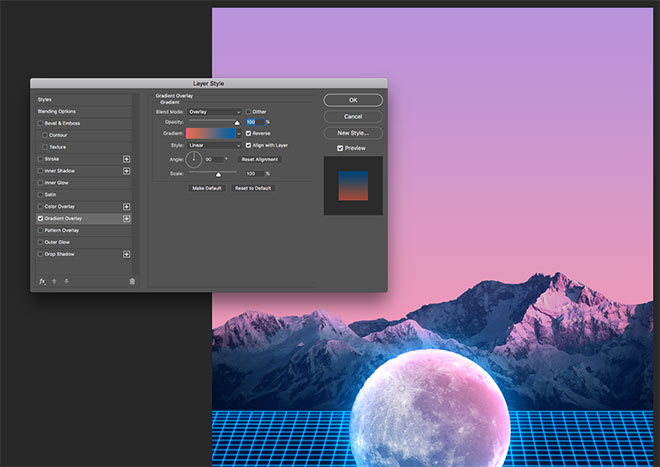
Task: Add another Gradient Overlay with plus icon
Action: (126, 218)
